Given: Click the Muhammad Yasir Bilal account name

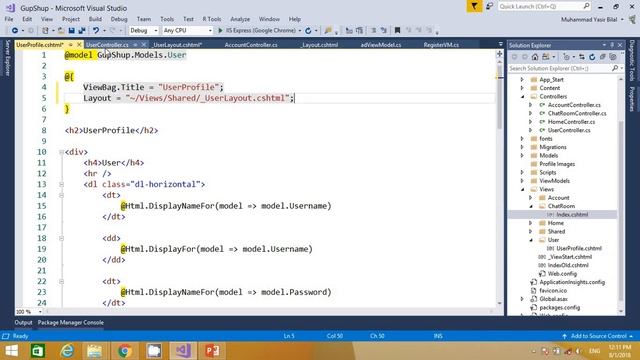Looking at the screenshot, I should pos(589,20).
